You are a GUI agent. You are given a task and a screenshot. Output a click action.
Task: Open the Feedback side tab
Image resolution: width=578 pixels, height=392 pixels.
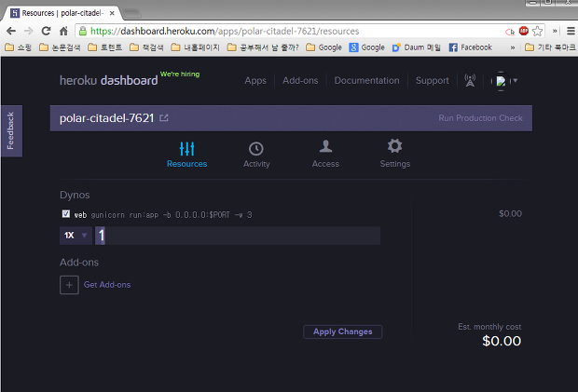[11, 131]
